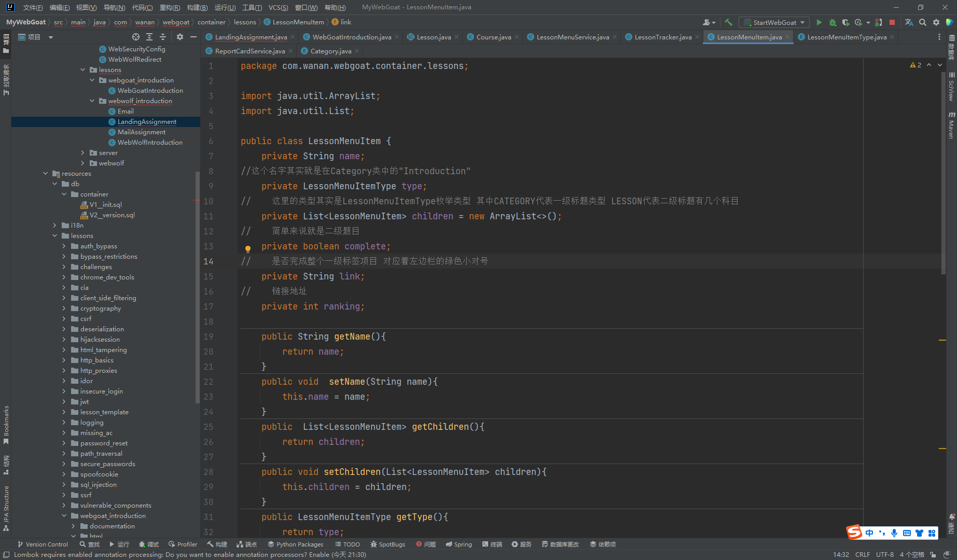Screen dimensions: 957x560
Task: Open Search Everywhere magnifier icon
Action: click(922, 22)
